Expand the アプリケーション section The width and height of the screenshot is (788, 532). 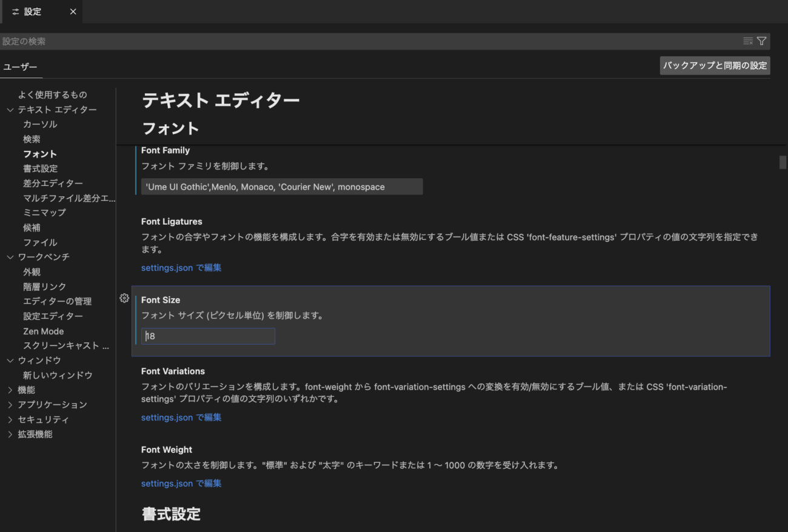[10, 405]
